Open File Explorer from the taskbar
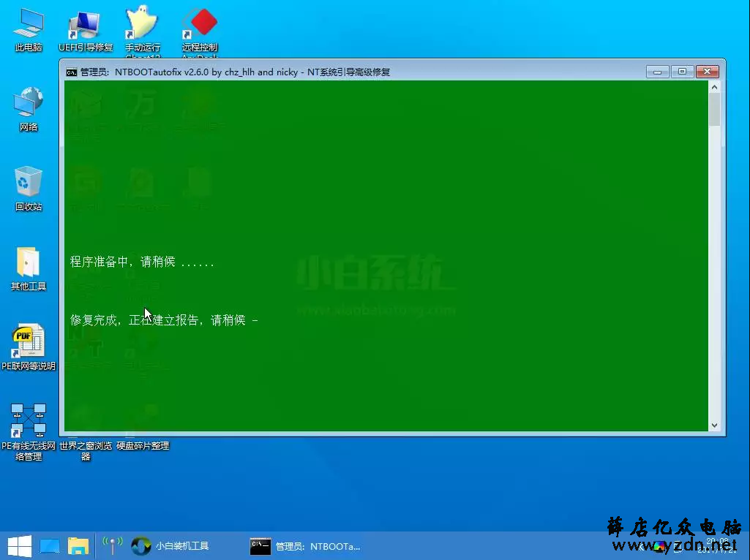This screenshot has width=750, height=560. tap(78, 545)
